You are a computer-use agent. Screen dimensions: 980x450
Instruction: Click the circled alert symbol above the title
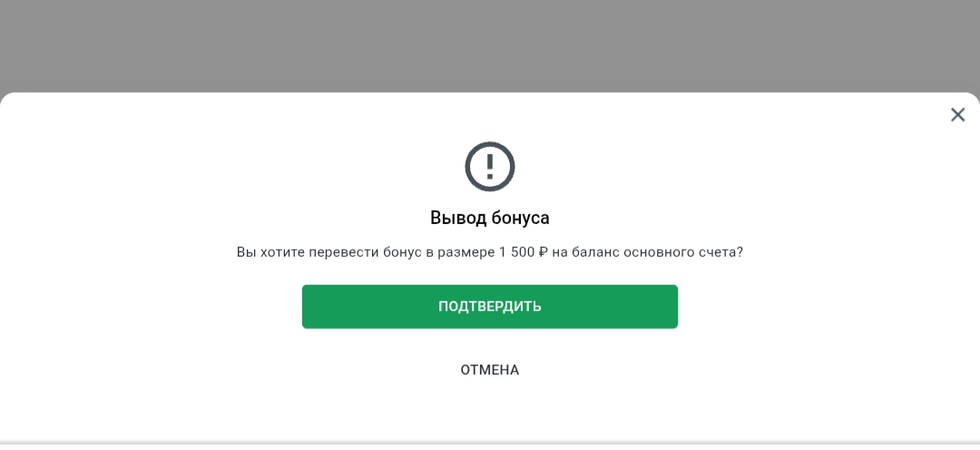click(x=490, y=166)
